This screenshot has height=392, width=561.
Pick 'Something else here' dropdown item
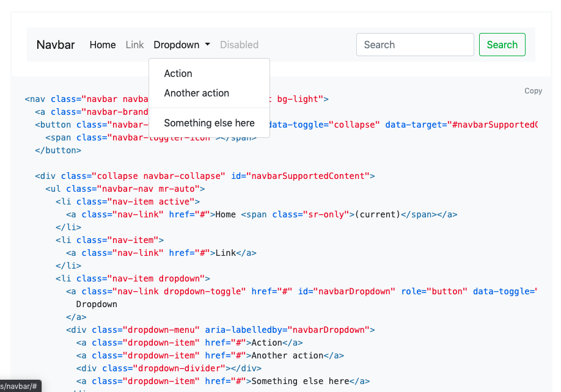tap(208, 123)
